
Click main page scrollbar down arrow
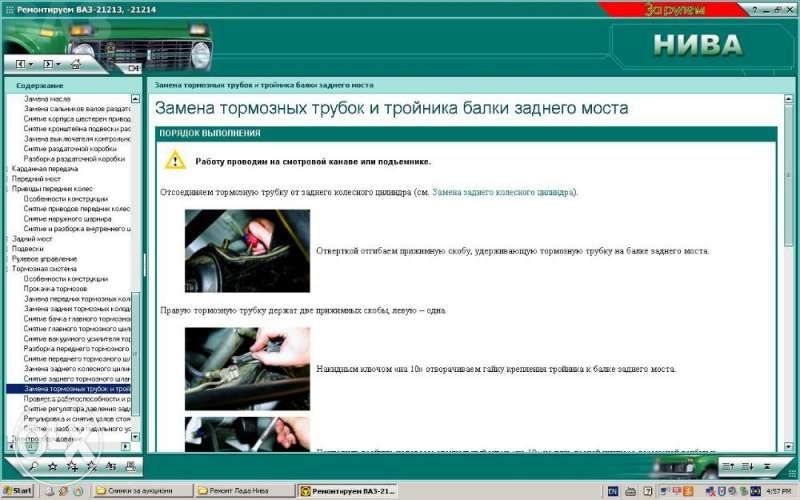(x=788, y=446)
